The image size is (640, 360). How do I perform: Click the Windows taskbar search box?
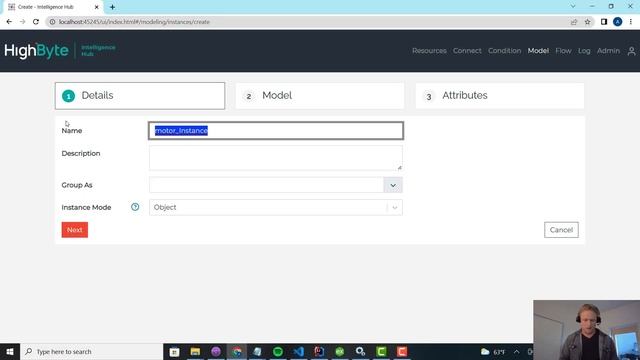(91, 351)
